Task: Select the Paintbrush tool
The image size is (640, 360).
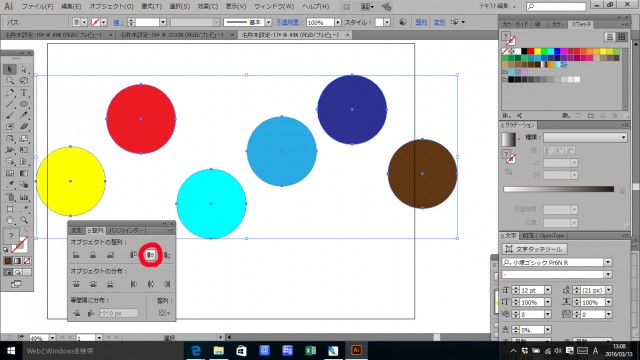Action: (10, 116)
